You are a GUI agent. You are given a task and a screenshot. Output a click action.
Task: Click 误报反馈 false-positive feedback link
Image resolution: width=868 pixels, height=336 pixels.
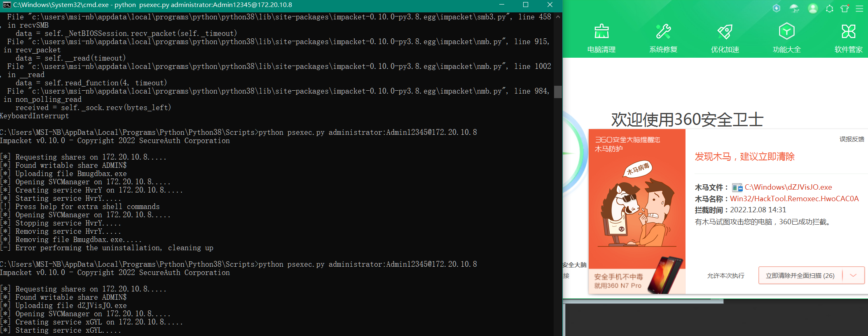pyautogui.click(x=852, y=139)
